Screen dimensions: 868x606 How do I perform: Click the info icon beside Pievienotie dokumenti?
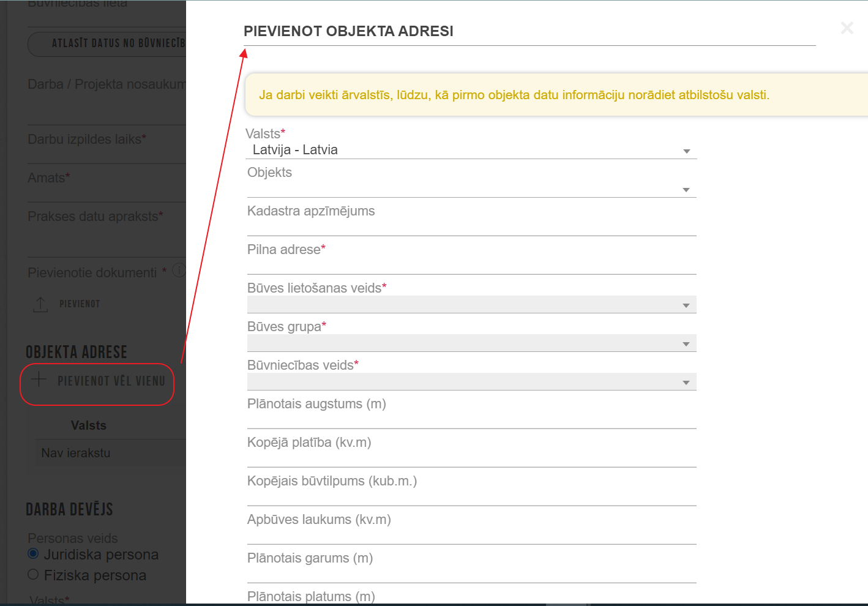point(179,270)
